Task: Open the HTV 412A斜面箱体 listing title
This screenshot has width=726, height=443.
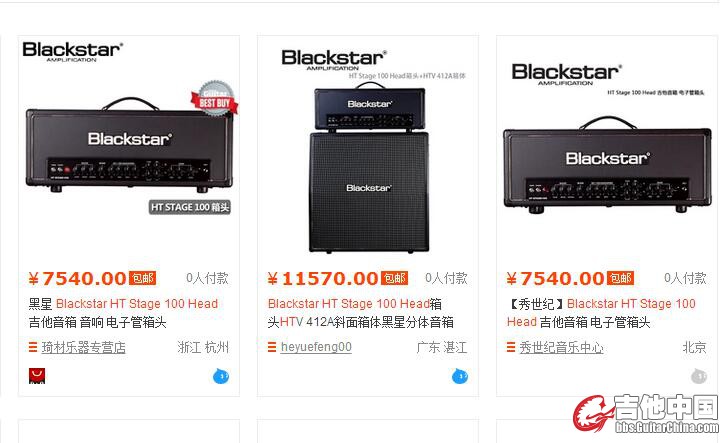Action: click(360, 313)
